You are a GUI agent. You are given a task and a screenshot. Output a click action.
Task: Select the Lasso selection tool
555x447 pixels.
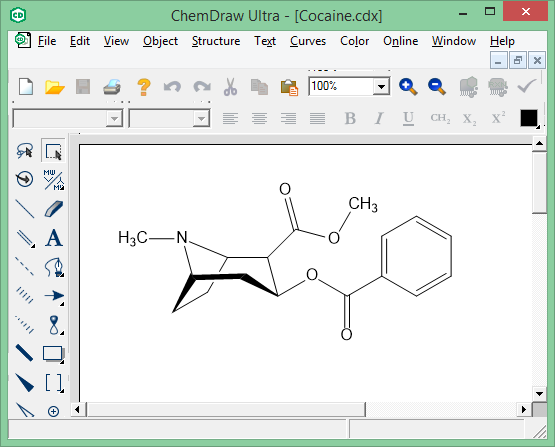click(x=24, y=150)
